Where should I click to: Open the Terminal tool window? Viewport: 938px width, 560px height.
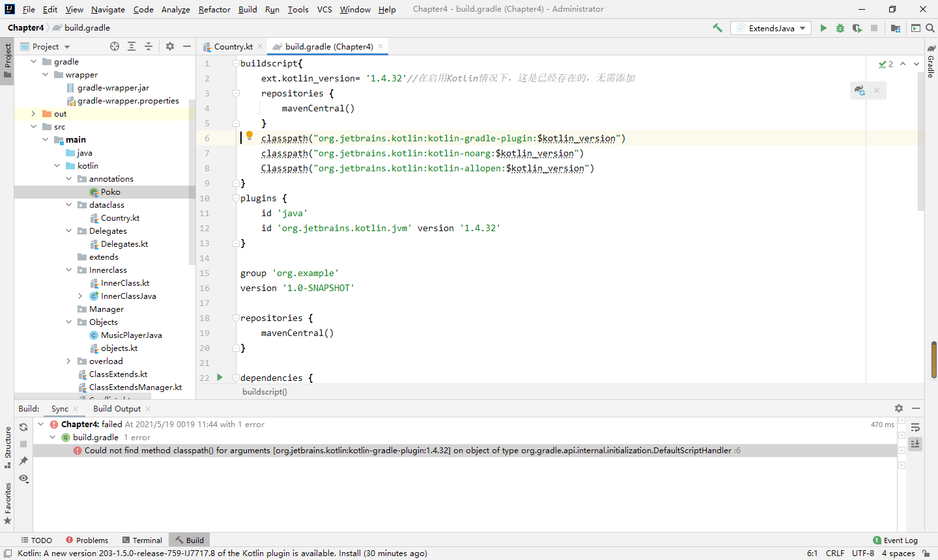[x=142, y=540]
